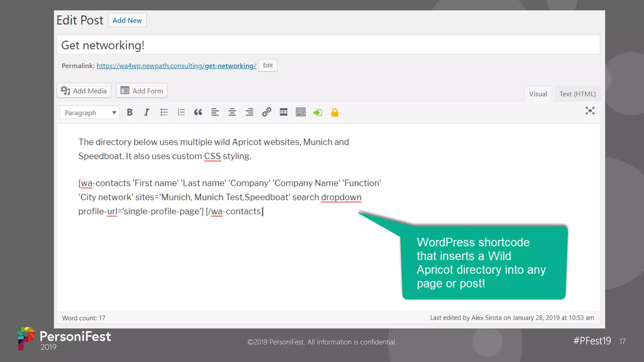
Task: Open the get-networking permalink
Action: pos(176,66)
